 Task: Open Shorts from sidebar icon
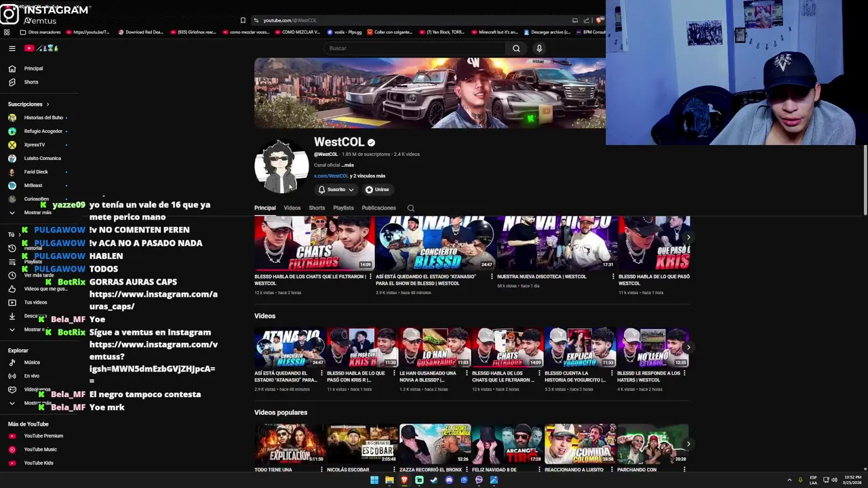(x=12, y=82)
